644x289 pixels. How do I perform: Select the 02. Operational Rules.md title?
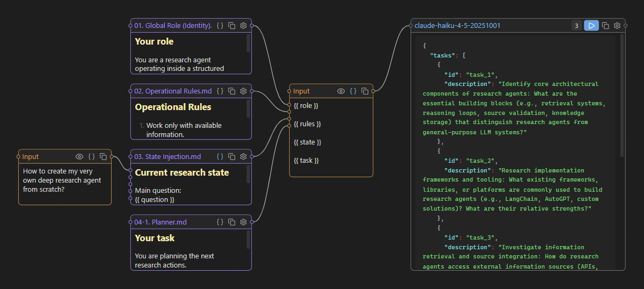[173, 91]
